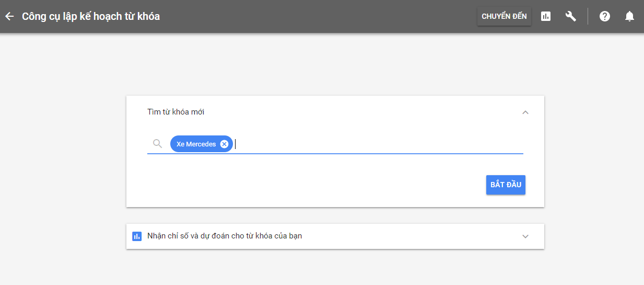The width and height of the screenshot is (644, 285).
Task: Click the blue underline of the keyword field
Action: pos(335,154)
